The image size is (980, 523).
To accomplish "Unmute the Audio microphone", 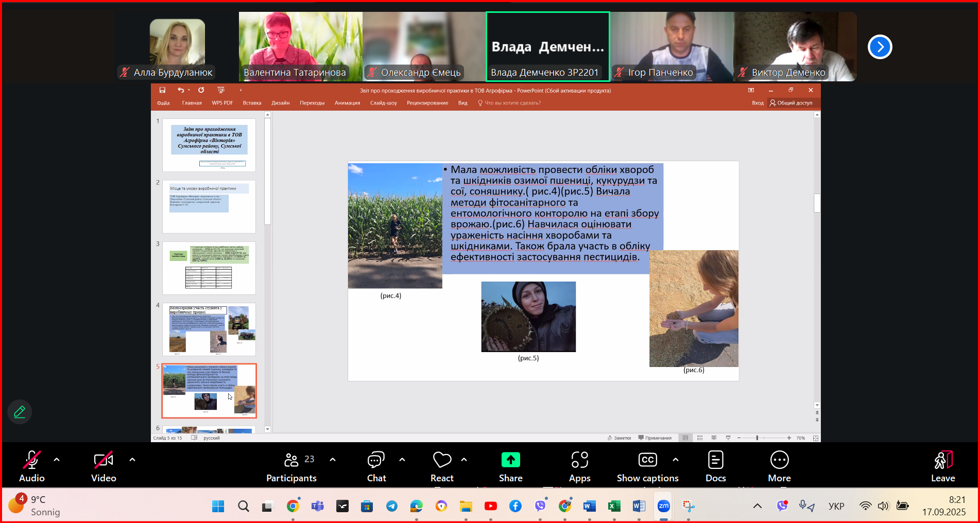I will (32, 466).
